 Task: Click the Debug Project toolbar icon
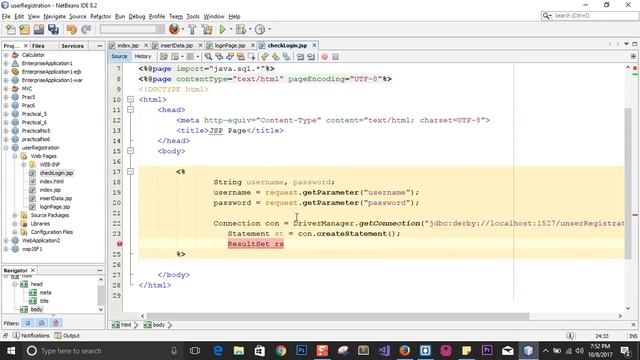tap(241, 29)
